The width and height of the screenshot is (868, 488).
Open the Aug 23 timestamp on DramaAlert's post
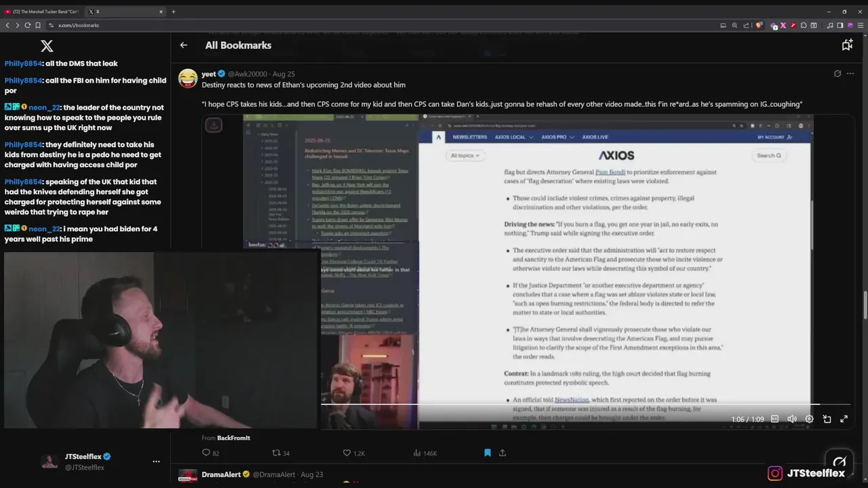click(312, 474)
